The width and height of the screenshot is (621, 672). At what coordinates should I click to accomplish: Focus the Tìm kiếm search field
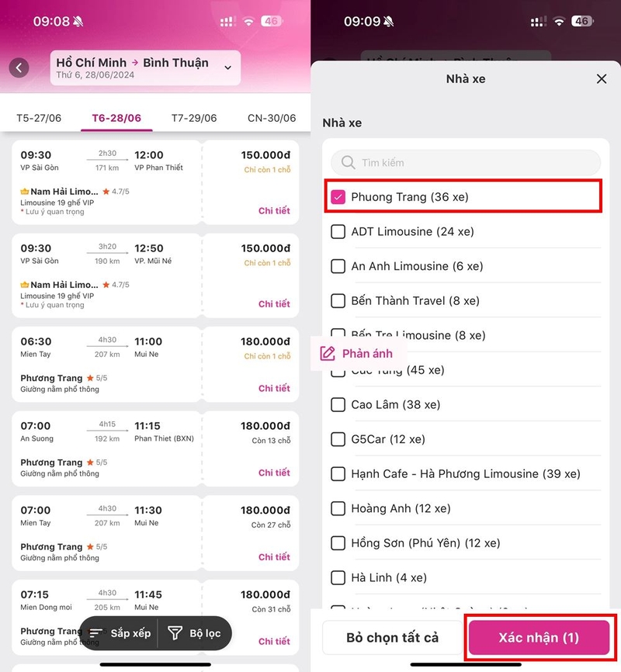pyautogui.click(x=466, y=162)
